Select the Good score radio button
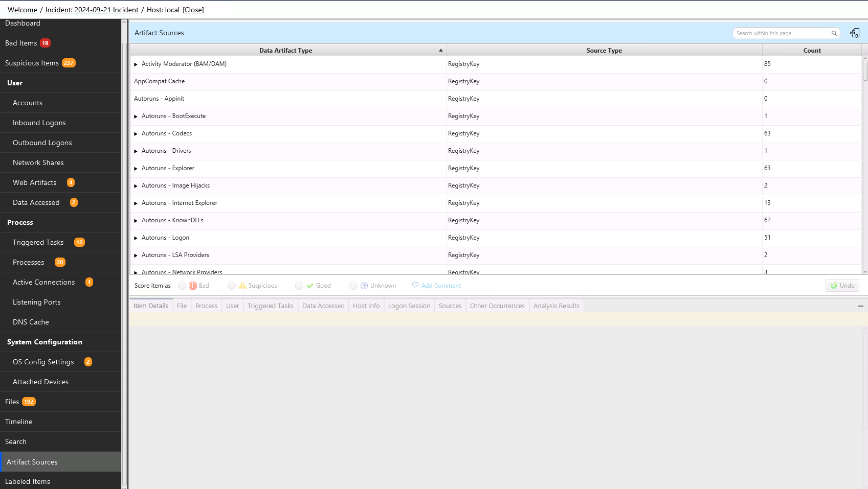The width and height of the screenshot is (868, 489). pyautogui.click(x=299, y=286)
